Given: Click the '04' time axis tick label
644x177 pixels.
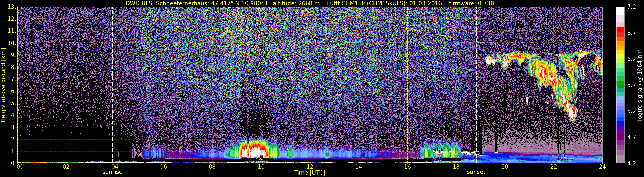Looking at the screenshot, I should (x=115, y=167).
